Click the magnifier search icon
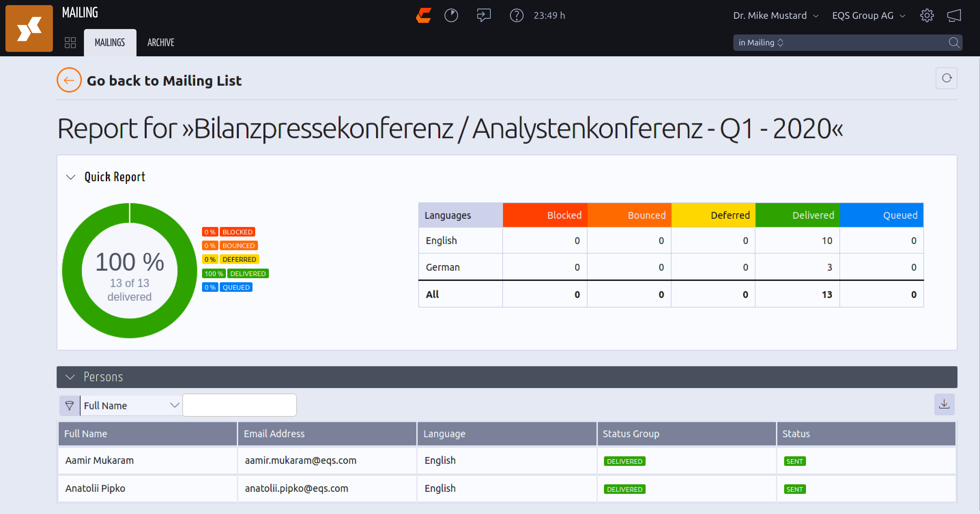This screenshot has height=514, width=980. 954,42
